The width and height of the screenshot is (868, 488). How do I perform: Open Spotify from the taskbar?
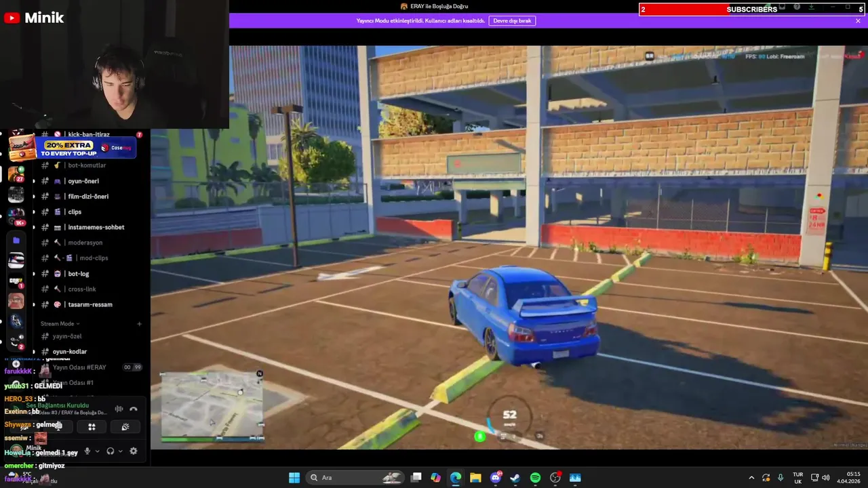click(535, 478)
